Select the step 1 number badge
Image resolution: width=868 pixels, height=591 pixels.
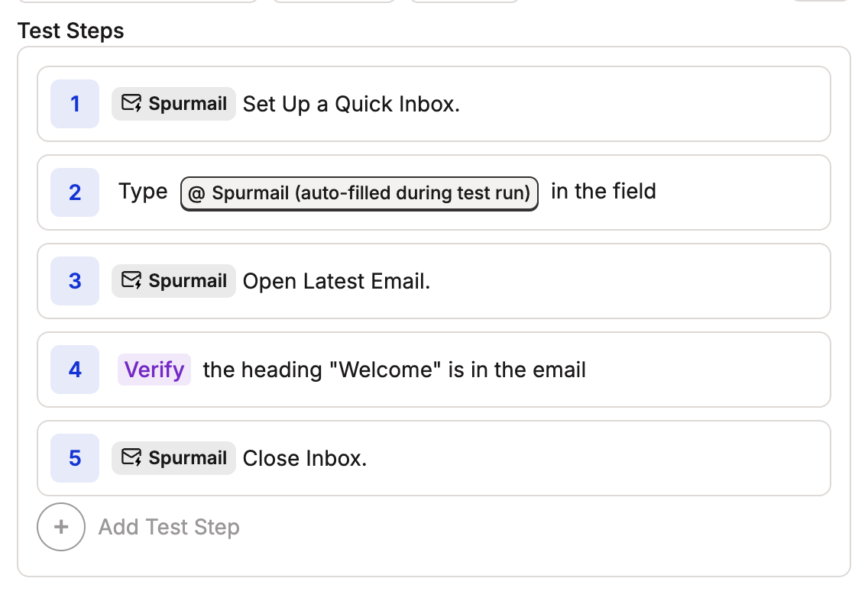(74, 104)
